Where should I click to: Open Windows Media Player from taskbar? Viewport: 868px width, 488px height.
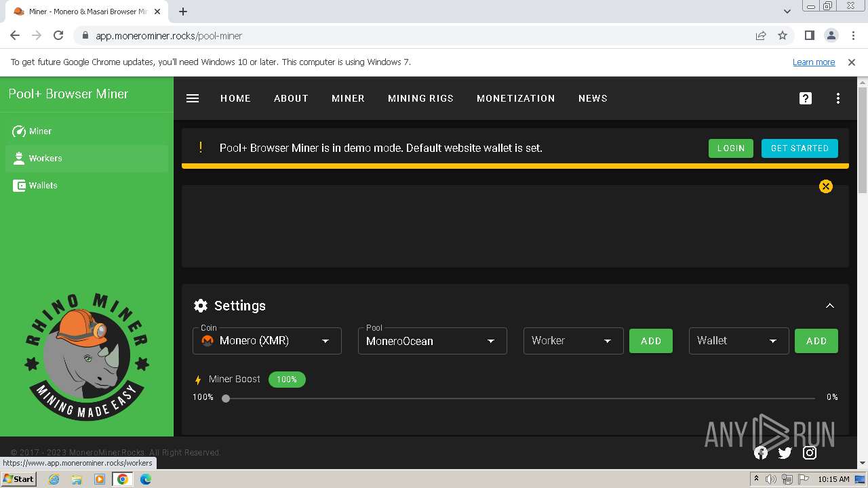point(100,479)
